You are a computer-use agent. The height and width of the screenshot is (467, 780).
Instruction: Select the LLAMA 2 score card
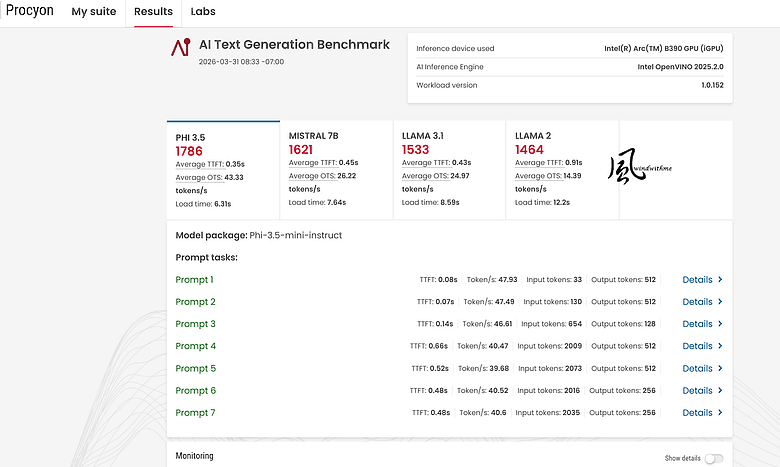pos(562,170)
